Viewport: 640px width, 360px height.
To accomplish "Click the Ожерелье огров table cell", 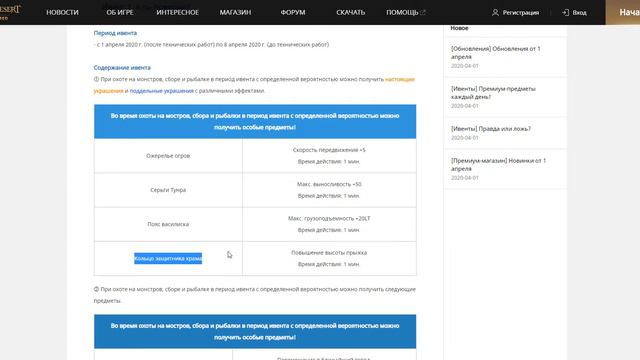I will 168,156.
